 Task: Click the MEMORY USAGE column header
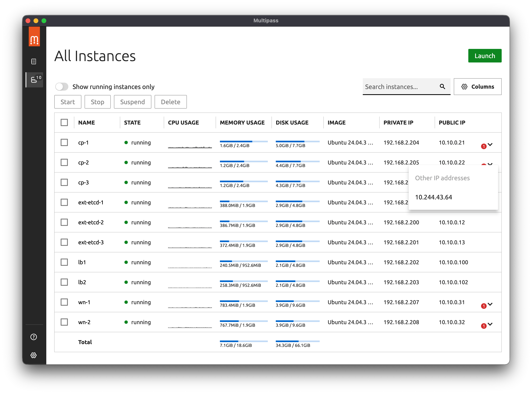pyautogui.click(x=242, y=122)
